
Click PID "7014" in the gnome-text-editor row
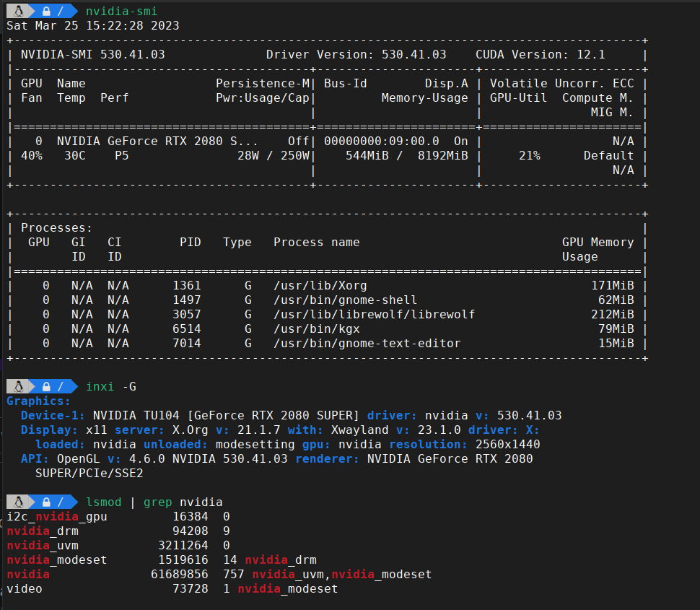[187, 343]
